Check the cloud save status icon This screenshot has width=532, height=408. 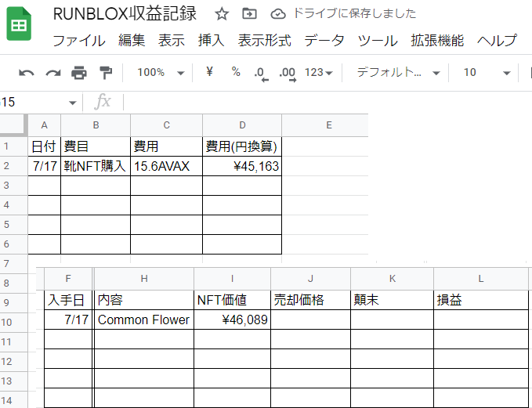point(278,14)
